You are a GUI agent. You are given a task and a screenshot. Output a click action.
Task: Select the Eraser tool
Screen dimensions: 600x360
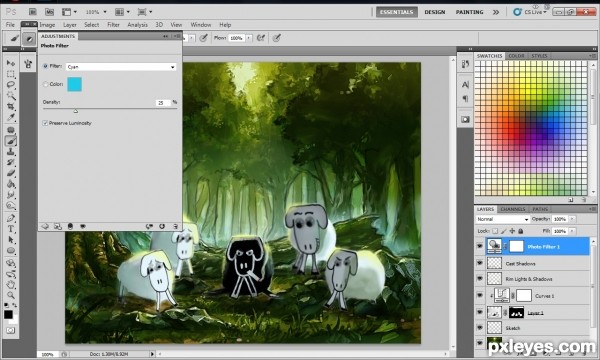click(x=11, y=173)
